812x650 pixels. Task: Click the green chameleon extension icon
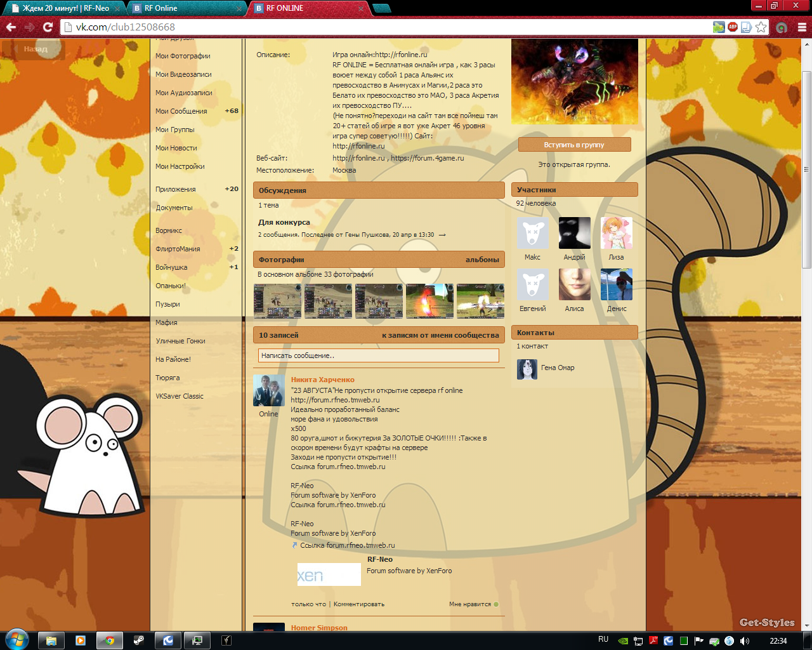pos(719,27)
